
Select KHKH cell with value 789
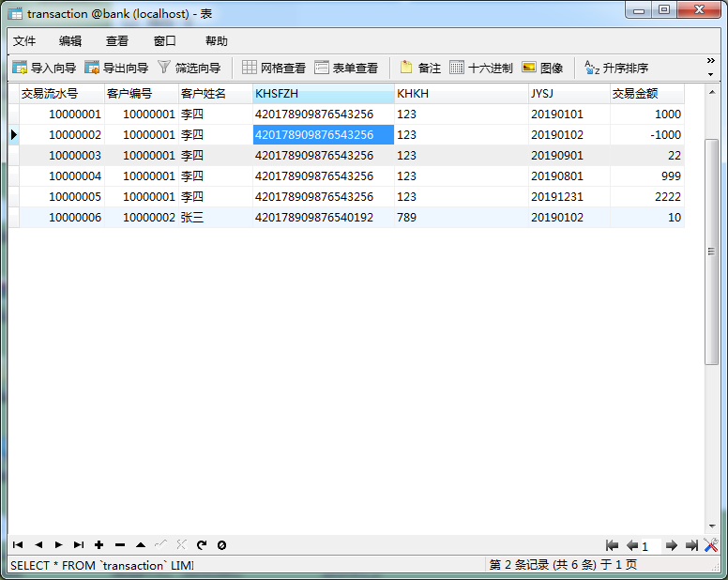point(462,218)
